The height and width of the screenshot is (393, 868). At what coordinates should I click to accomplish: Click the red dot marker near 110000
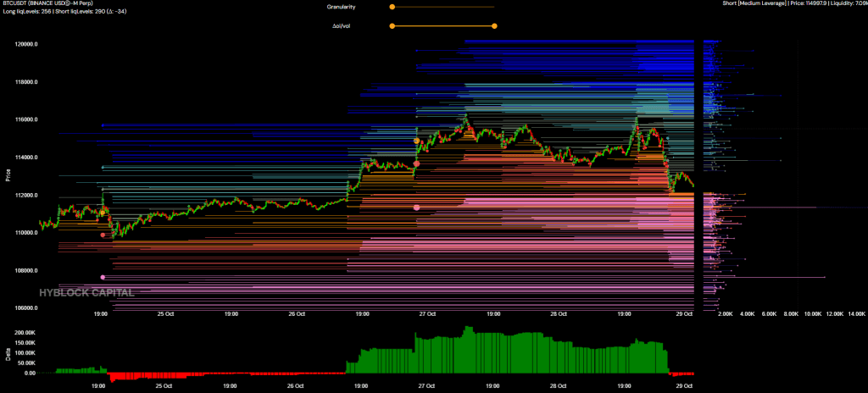103,235
